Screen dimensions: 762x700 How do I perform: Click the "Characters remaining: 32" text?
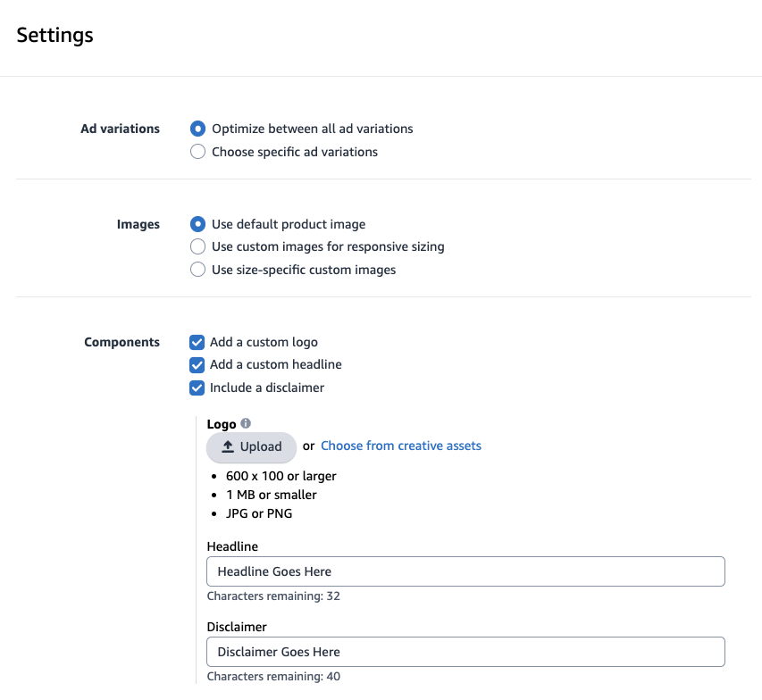[273, 596]
